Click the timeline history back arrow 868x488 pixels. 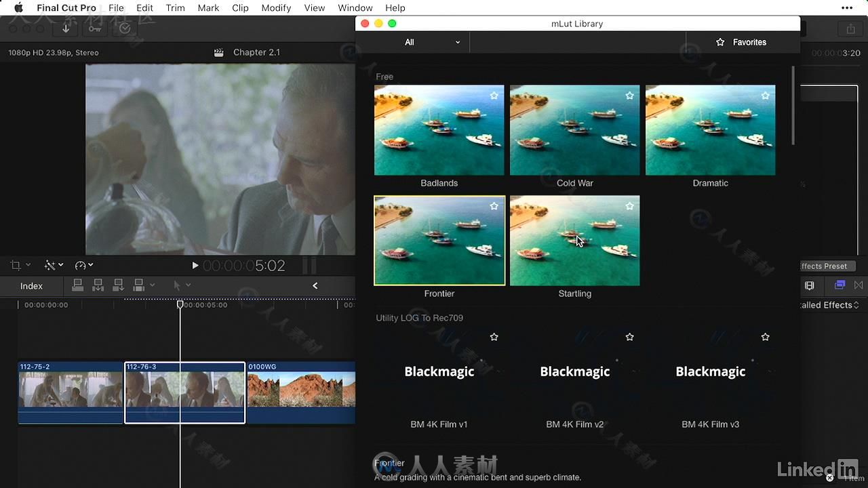click(x=315, y=285)
